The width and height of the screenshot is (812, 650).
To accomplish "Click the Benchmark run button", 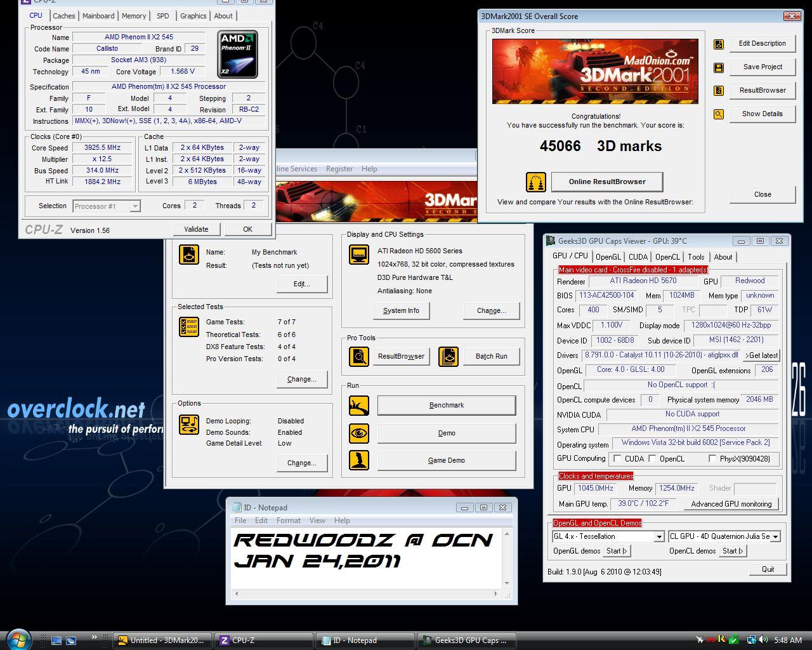I will [447, 405].
